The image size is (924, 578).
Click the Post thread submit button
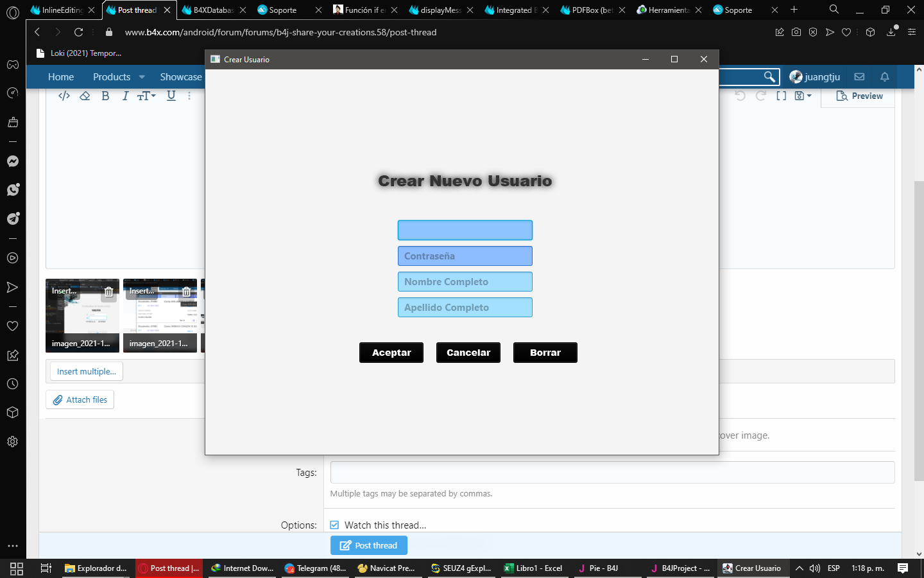pyautogui.click(x=369, y=545)
